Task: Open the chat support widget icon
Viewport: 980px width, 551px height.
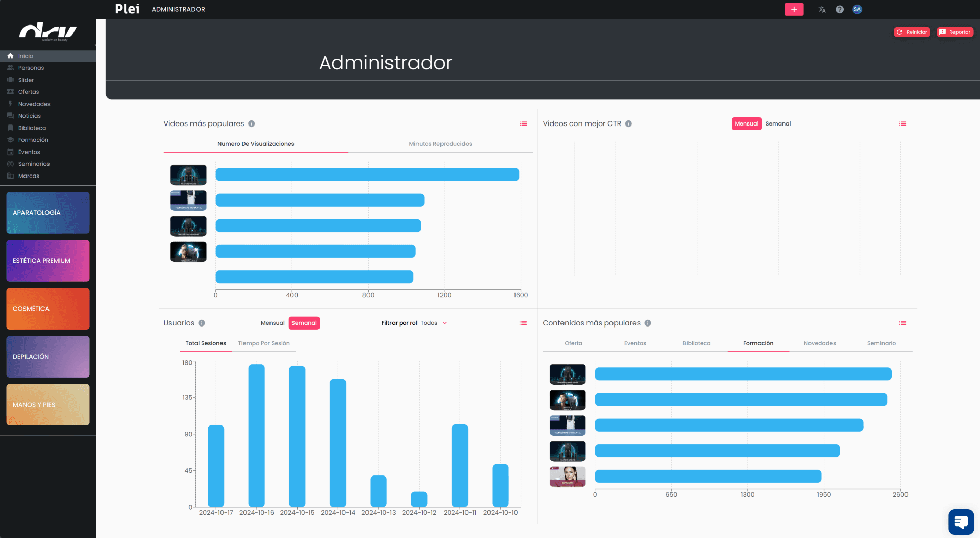Action: click(961, 521)
